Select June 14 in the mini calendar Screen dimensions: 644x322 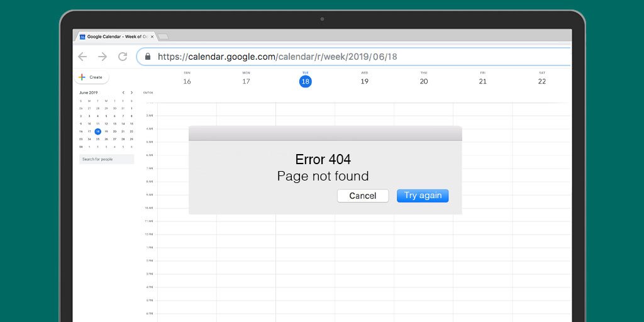[123, 124]
